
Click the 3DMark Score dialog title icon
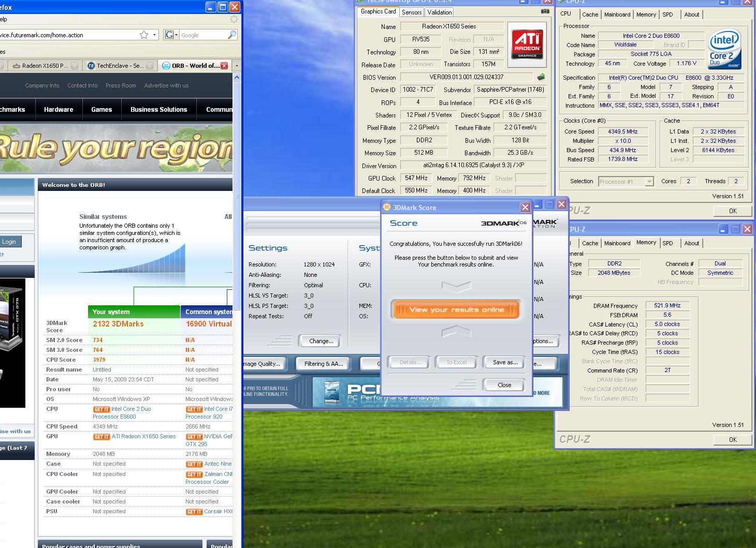[386, 207]
